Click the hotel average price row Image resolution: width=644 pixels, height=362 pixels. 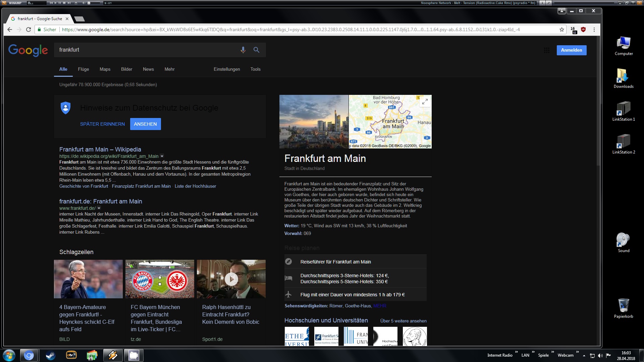pyautogui.click(x=356, y=279)
